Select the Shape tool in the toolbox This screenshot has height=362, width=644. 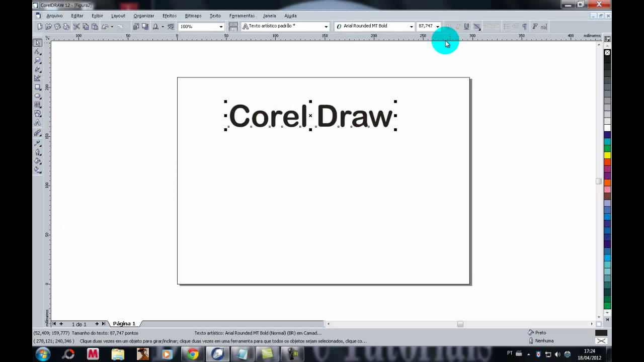coord(38,52)
